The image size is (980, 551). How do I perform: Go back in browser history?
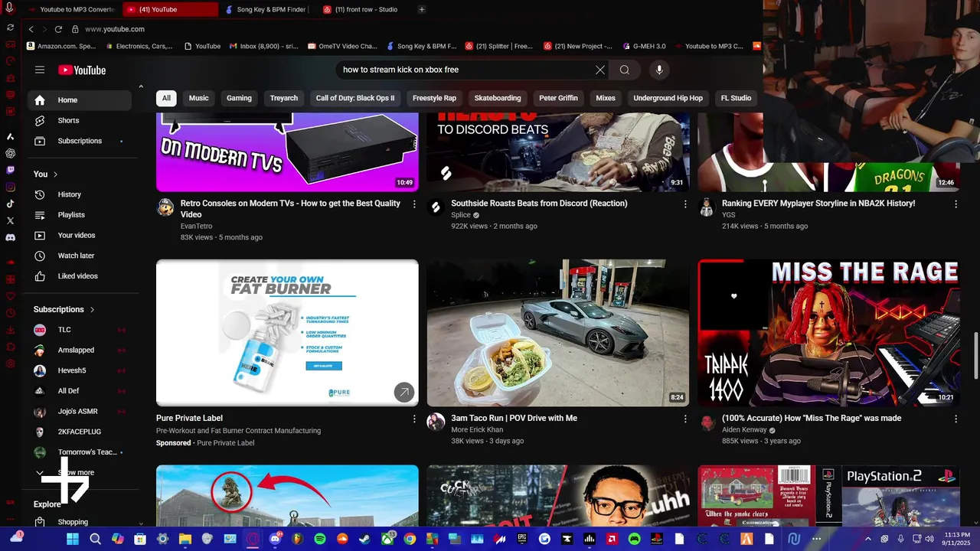31,29
